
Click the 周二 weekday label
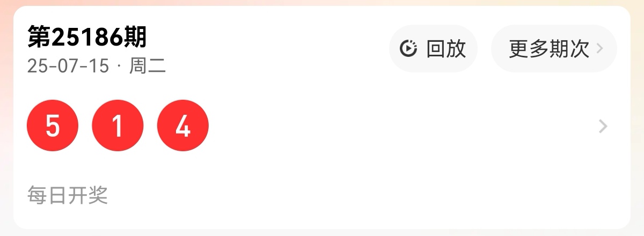pos(148,66)
